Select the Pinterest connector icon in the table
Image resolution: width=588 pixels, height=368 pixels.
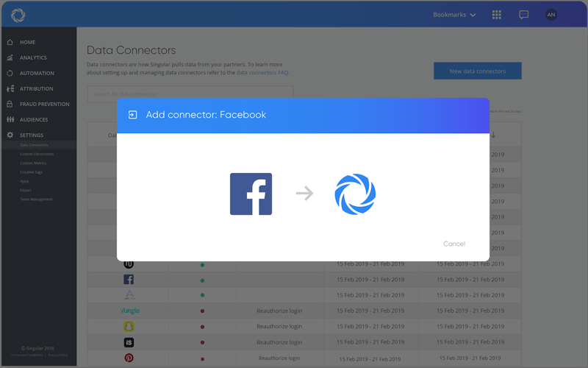click(129, 358)
